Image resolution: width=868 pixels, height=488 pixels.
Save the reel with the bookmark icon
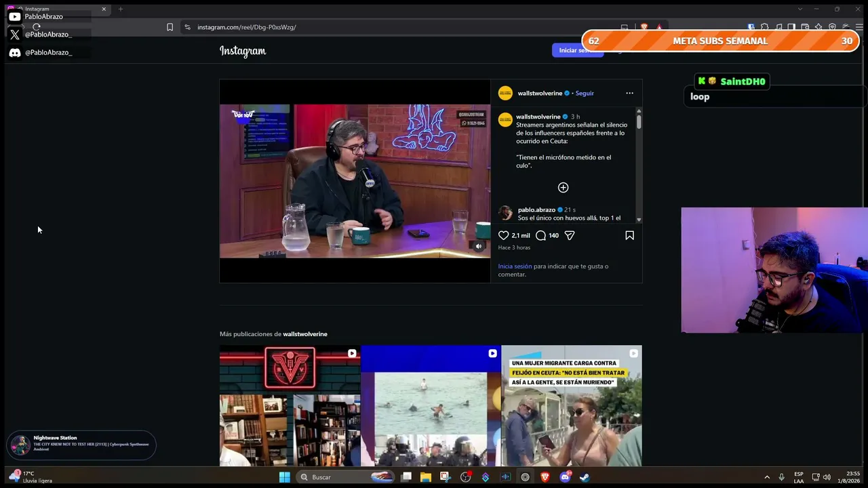click(x=629, y=235)
